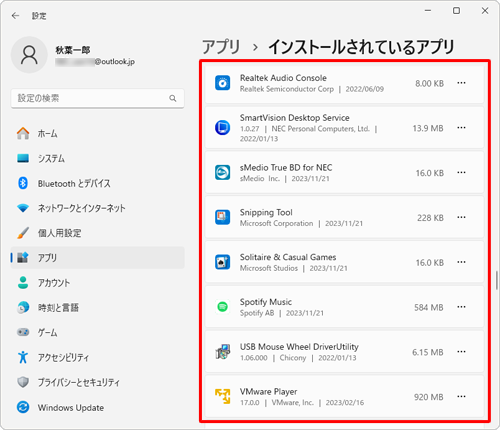Open more options for sMedio True BD
500x430 pixels.
[x=461, y=172]
